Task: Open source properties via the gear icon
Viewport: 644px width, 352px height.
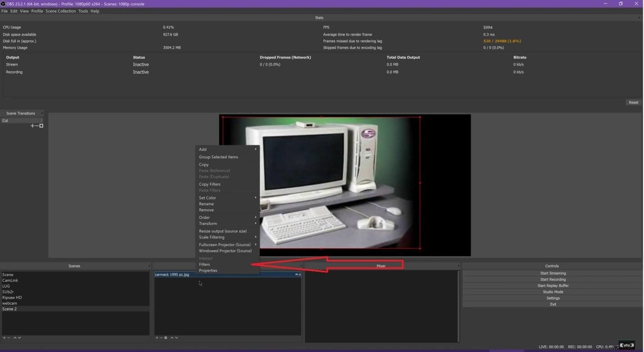Action: [166, 338]
